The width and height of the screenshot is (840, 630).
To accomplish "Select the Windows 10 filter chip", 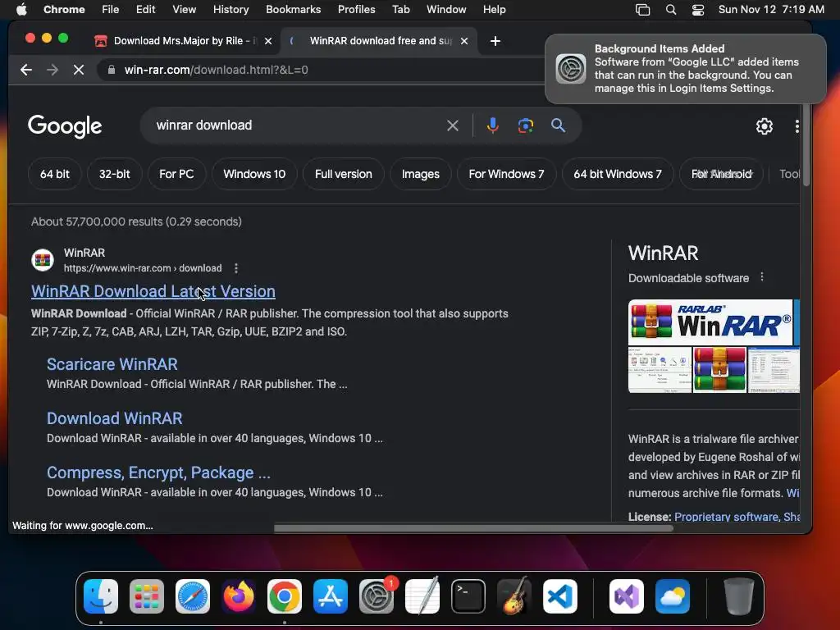I will [x=254, y=174].
